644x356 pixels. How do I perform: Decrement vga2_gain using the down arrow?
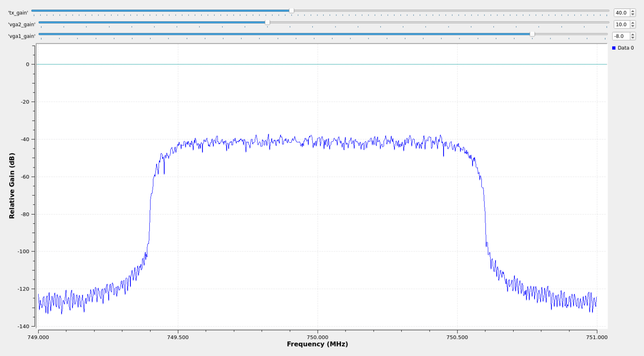click(x=633, y=26)
